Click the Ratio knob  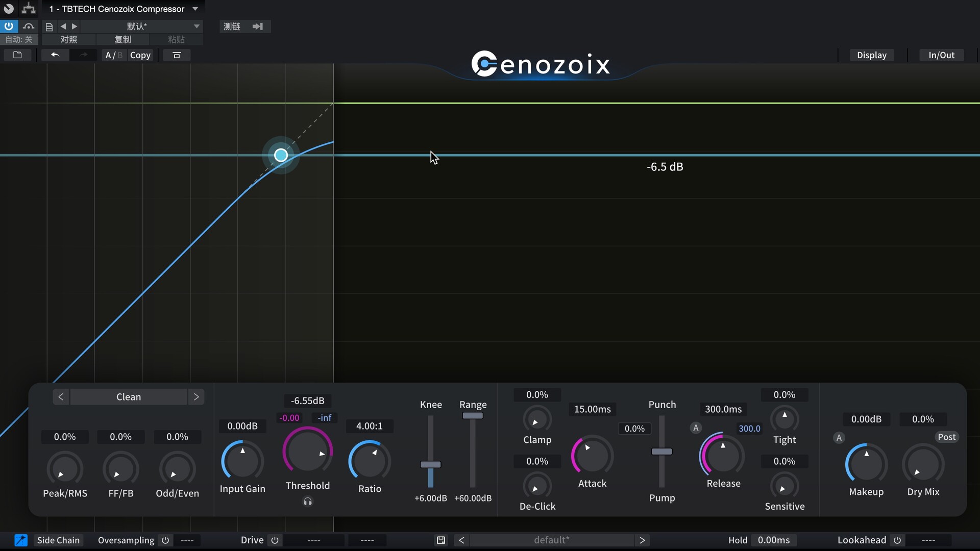pyautogui.click(x=370, y=461)
